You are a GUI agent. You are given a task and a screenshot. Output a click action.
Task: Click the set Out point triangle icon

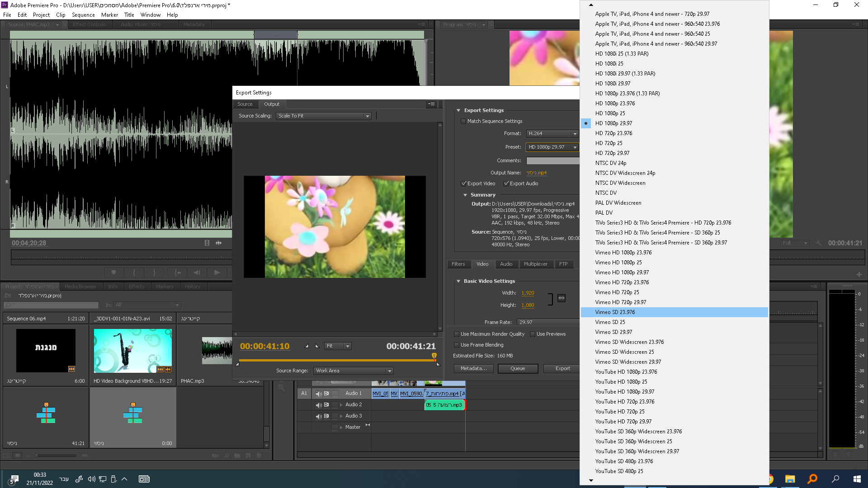pyautogui.click(x=317, y=346)
